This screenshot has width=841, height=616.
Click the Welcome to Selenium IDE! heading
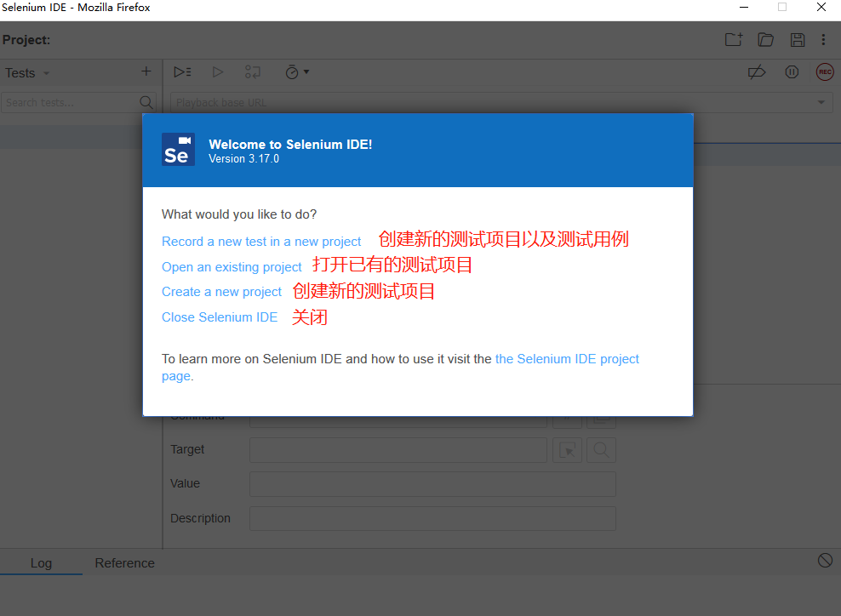coord(290,145)
